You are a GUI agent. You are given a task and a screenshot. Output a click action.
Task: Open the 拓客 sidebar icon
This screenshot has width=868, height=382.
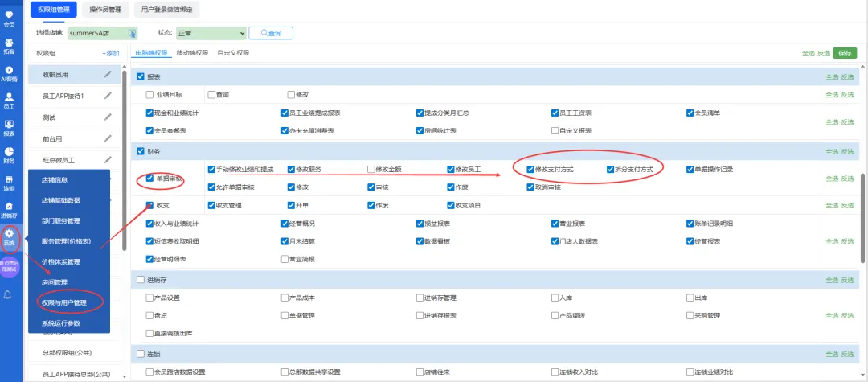(9, 46)
